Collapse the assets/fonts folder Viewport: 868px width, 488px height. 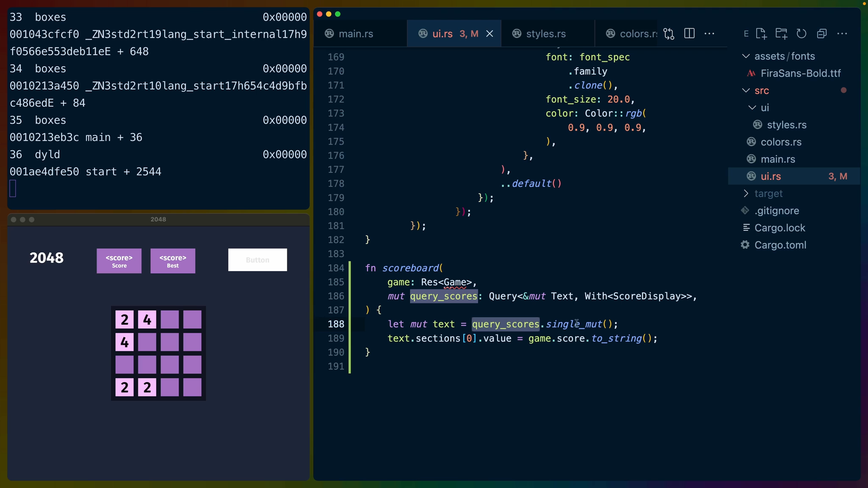coord(746,56)
